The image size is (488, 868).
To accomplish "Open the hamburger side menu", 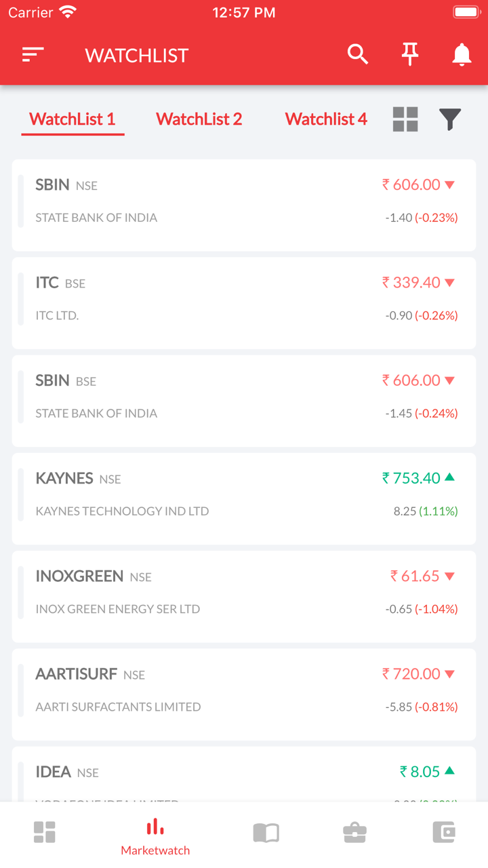I will click(33, 55).
